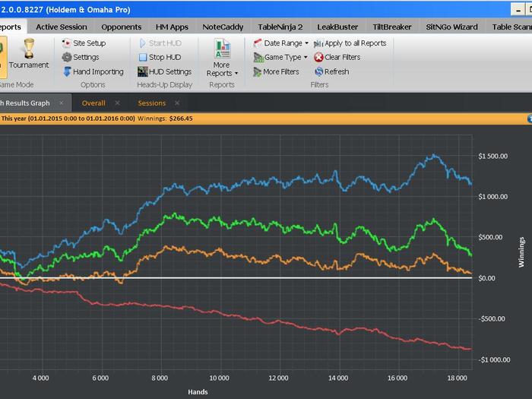Open Site Setup icon
The image size is (532, 399).
coord(67,43)
